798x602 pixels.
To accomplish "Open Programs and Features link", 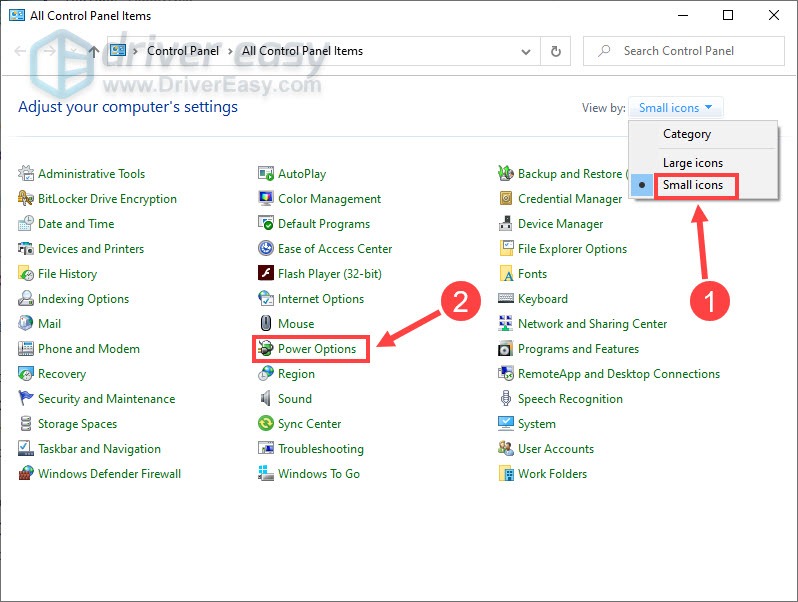I will pyautogui.click(x=578, y=349).
